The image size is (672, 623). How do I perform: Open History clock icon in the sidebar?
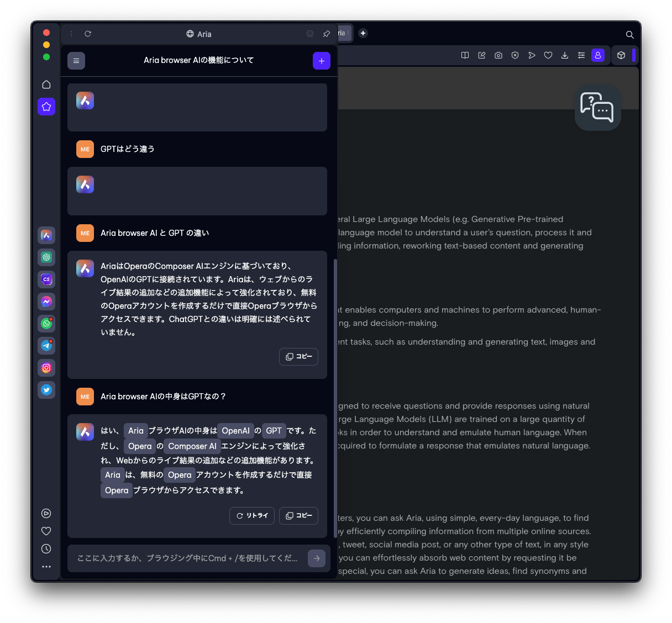(46, 549)
